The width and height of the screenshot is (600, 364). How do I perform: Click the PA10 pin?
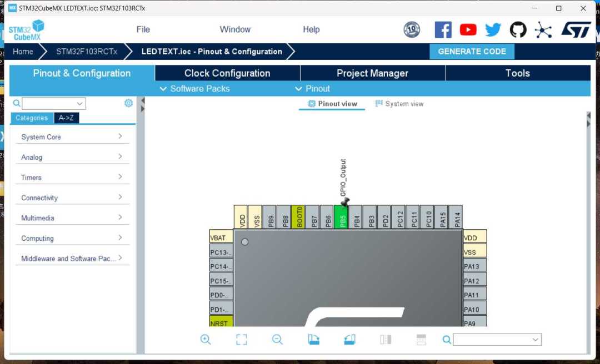(x=475, y=309)
